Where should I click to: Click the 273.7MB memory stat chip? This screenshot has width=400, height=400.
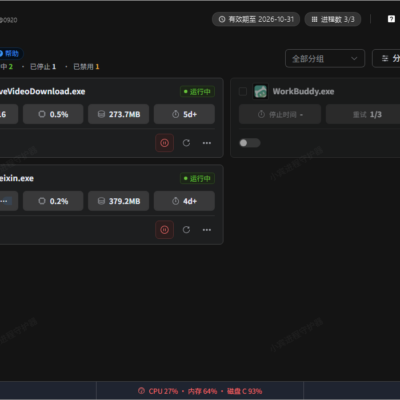[x=118, y=114]
